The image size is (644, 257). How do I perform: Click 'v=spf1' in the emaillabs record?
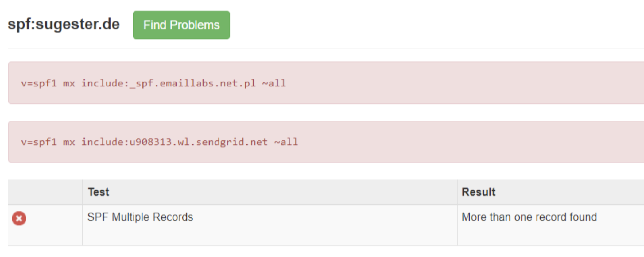[x=39, y=83]
